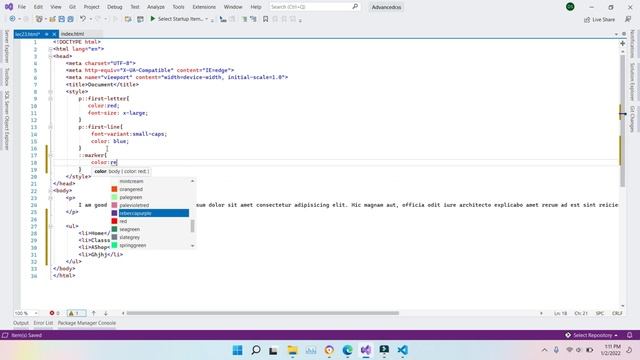Collapse the html element on line 2
Viewport: 640px width, 360px height.
pos(51,49)
